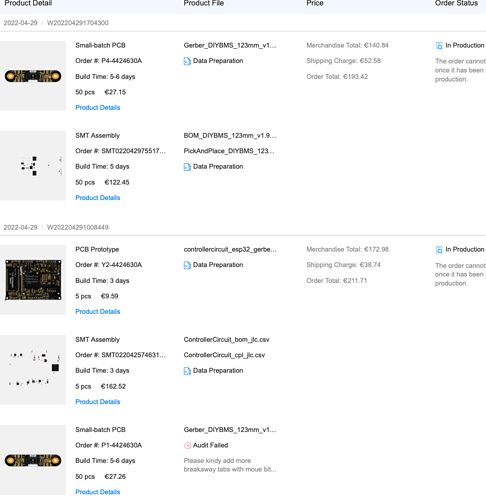Click Data Preparation icon for controllercircuit_esp32 gerber
486x499 pixels.
pos(187,265)
